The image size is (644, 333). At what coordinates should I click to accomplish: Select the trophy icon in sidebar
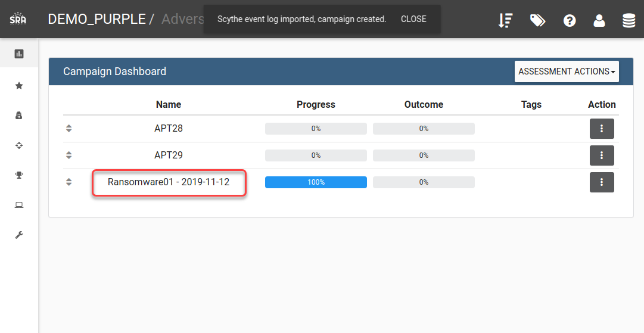pos(19,175)
